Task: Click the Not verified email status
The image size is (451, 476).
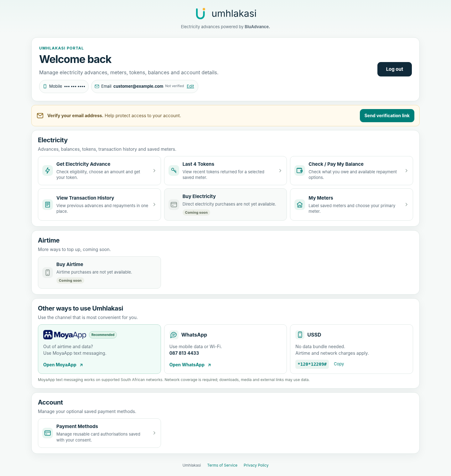Action: tap(174, 86)
